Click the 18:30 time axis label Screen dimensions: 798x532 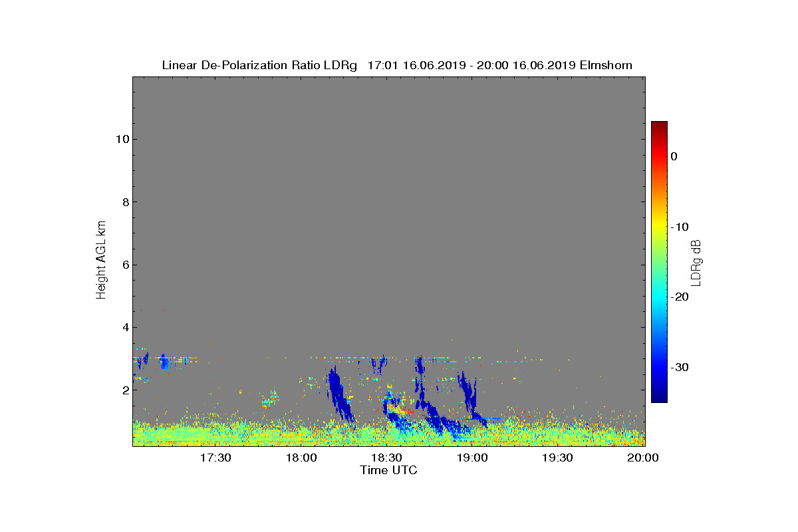pos(387,458)
